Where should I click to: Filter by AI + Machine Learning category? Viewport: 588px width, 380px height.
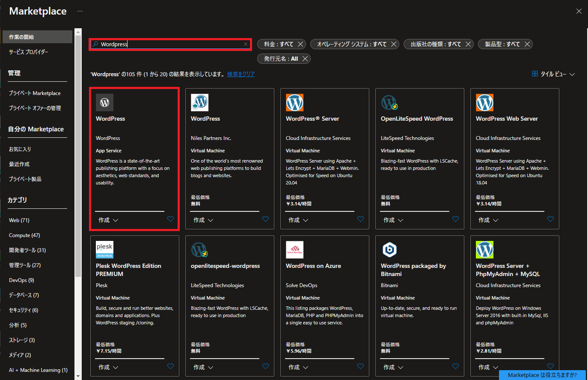38,370
